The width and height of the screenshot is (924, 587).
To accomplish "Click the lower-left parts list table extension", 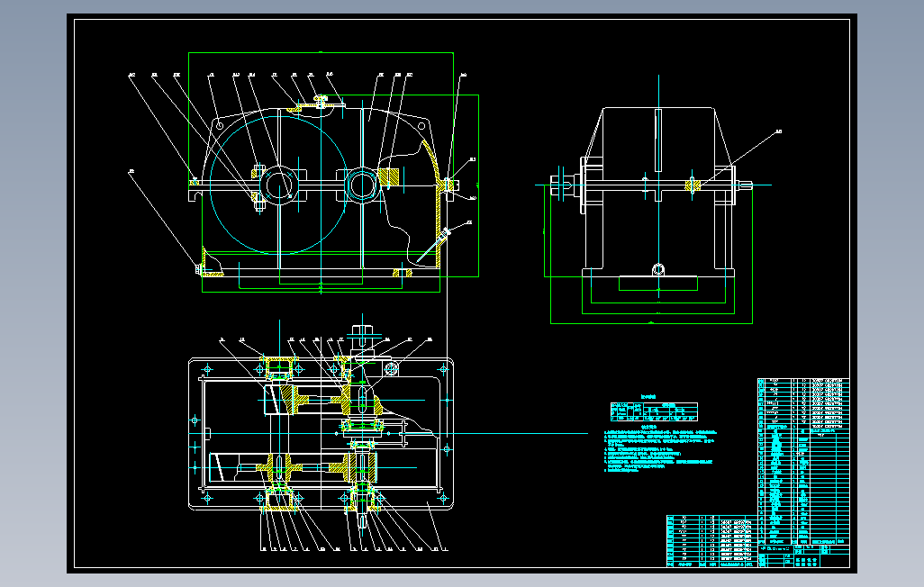I will click(711, 541).
